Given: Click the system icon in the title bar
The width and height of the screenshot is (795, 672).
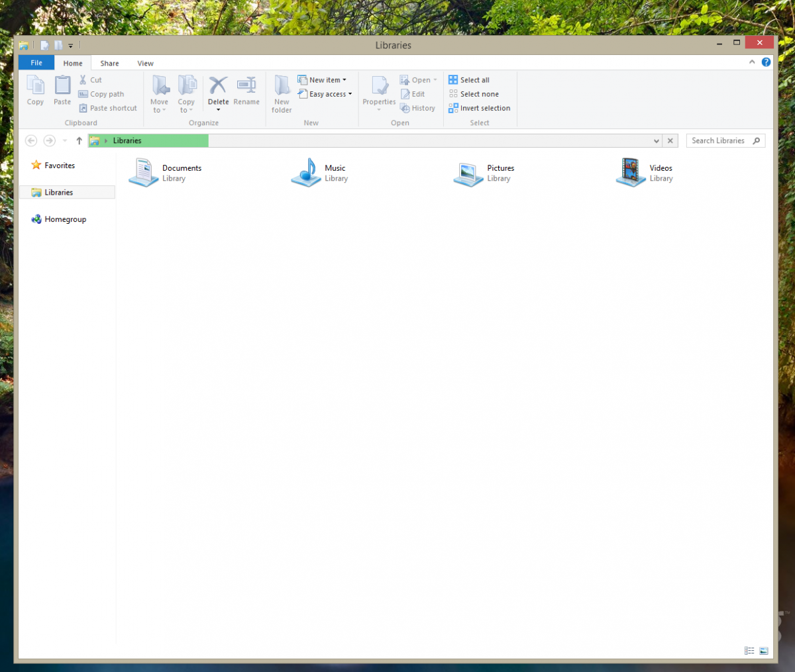Looking at the screenshot, I should [24, 46].
